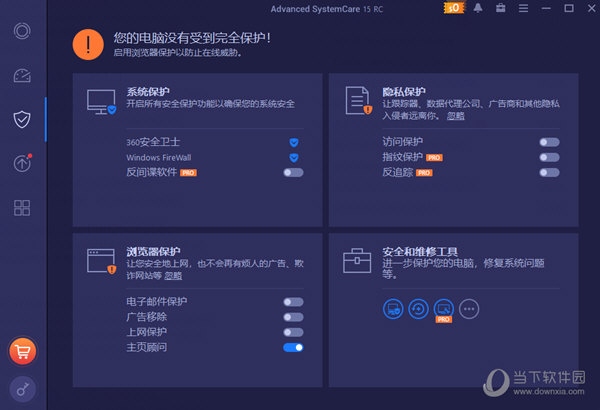Click the Windows FireWall label
The image size is (600, 410).
159,158
